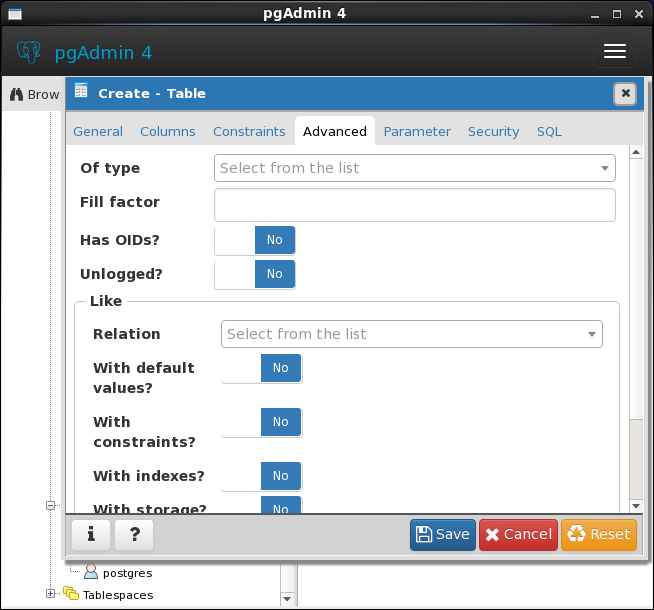Click the Tablespaces folder icon
The height and width of the screenshot is (610, 654).
[x=71, y=593]
